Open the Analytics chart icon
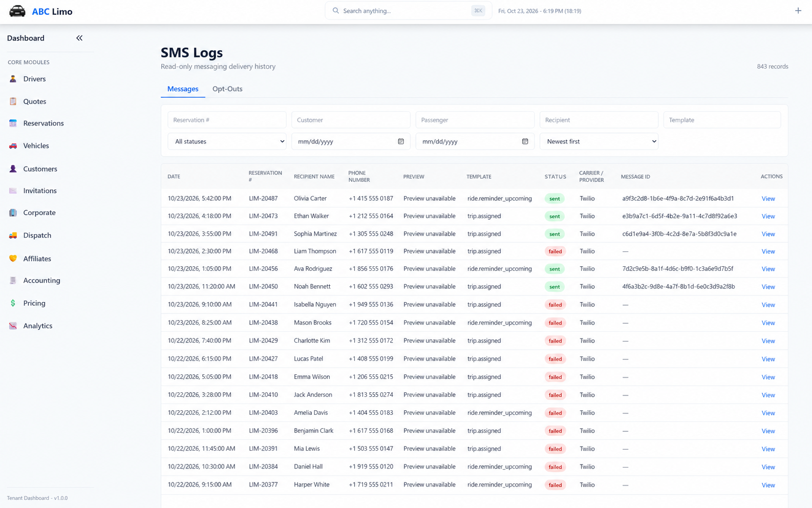This screenshot has width=812, height=508. [x=13, y=326]
